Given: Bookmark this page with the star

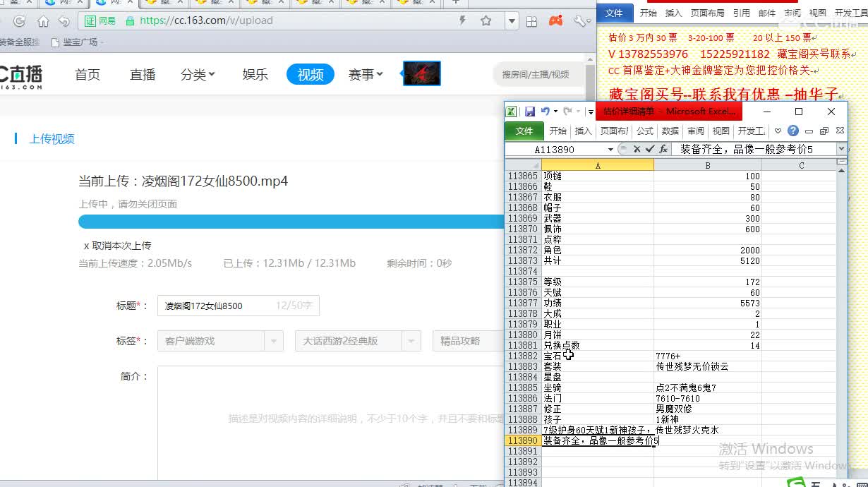Looking at the screenshot, I should tap(486, 20).
